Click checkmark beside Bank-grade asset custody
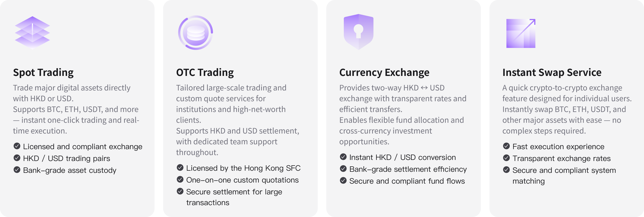 tap(17, 170)
